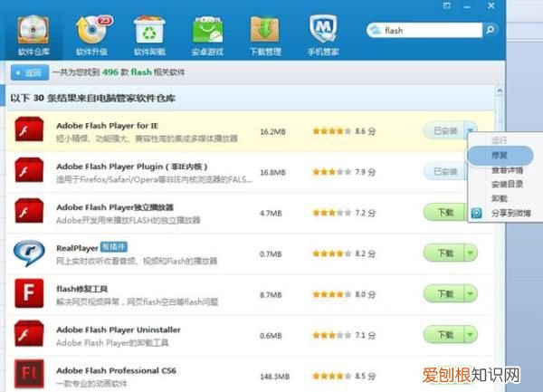Click the star rating of Adobe Flash Player for IE

pyautogui.click(x=332, y=131)
